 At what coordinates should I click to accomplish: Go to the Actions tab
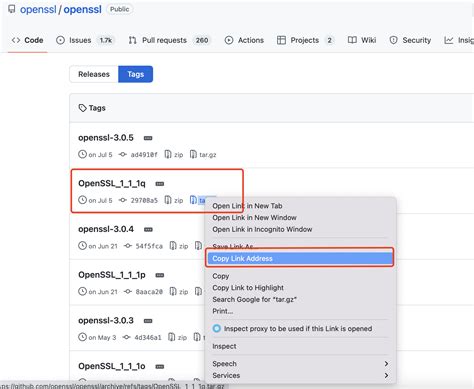244,40
